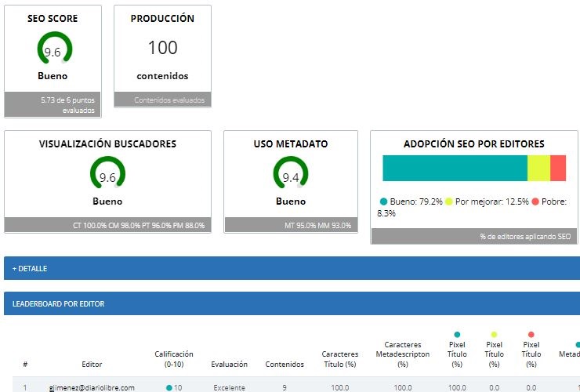Click teal dot above Pixel Título column
The image size is (580, 392).
click(457, 335)
